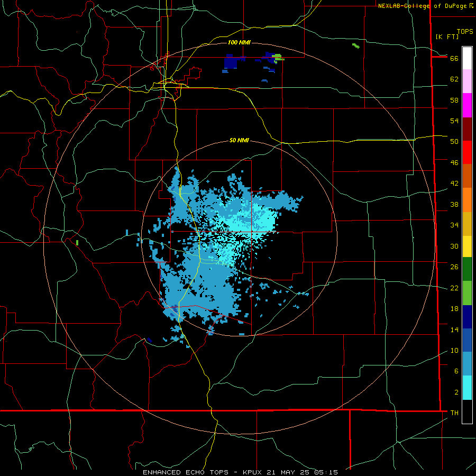Click the legend value 26
Viewport: 476px width, 476px height.
454,267
